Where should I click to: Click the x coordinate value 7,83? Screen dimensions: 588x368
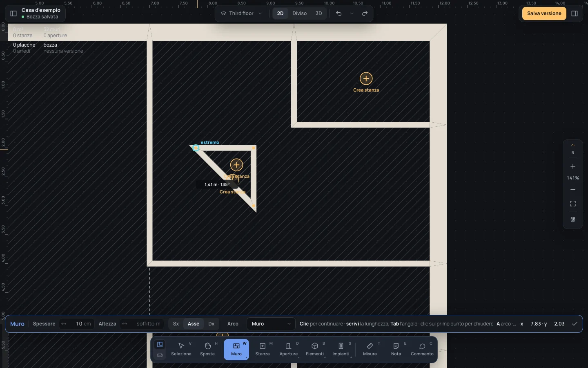tap(536, 324)
